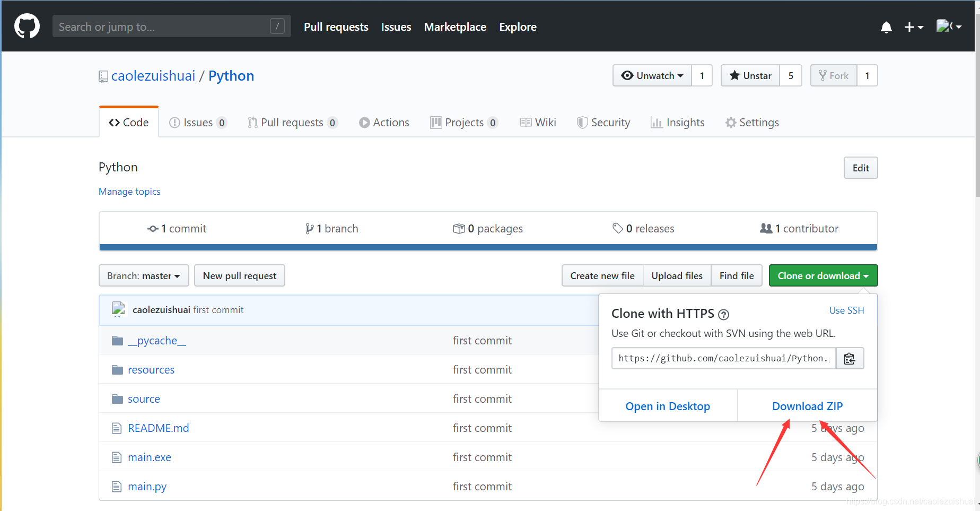Open the __pycache__ folder
Screen dimensions: 980x511
pyautogui.click(x=157, y=341)
